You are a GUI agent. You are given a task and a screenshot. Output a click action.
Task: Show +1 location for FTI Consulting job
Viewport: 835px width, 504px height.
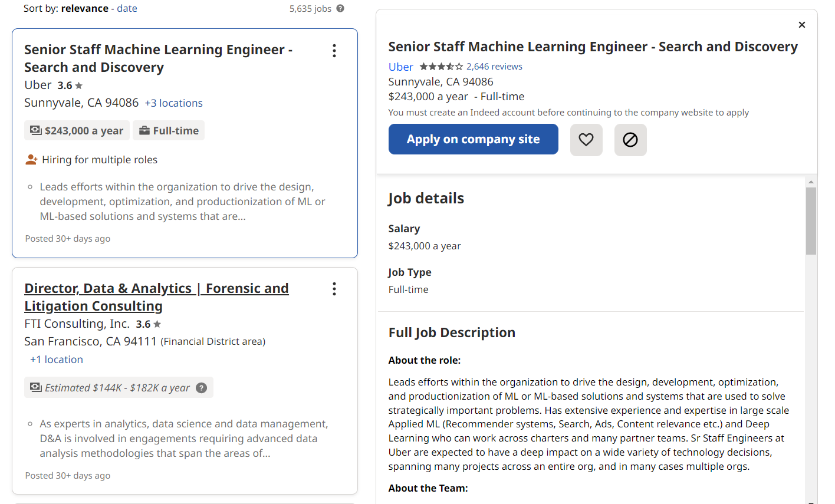(x=57, y=360)
